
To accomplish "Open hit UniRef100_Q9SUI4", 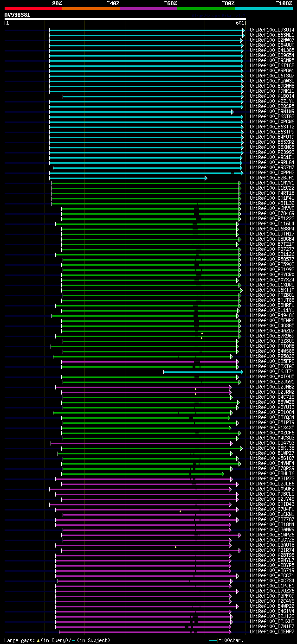I will click(272, 30).
